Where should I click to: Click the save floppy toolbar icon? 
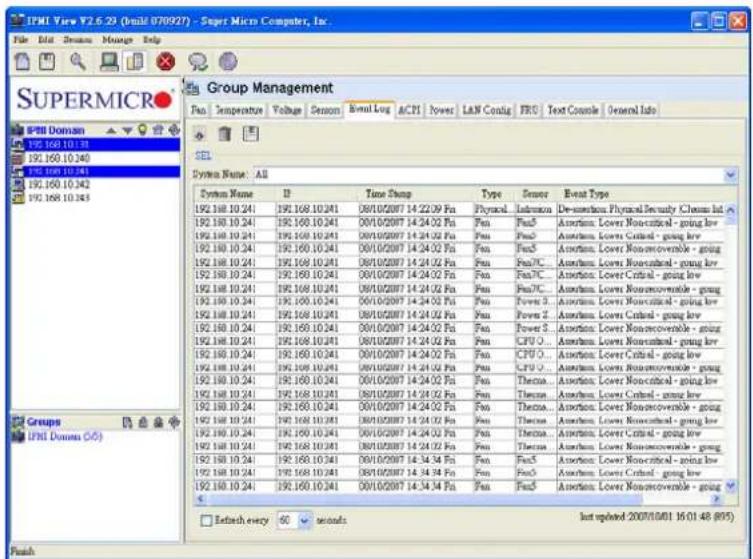[47, 61]
